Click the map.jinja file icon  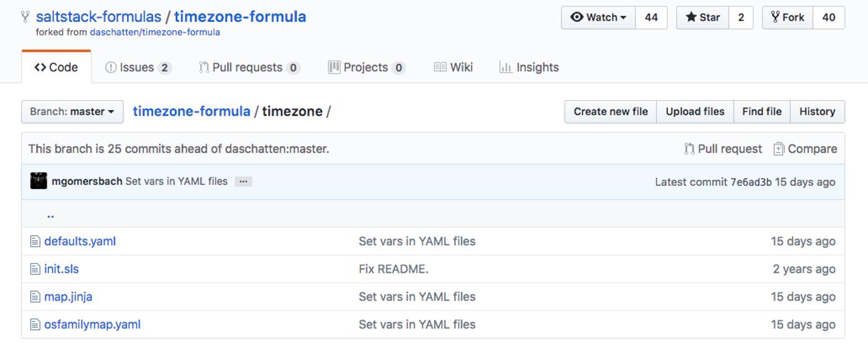pyautogui.click(x=35, y=297)
